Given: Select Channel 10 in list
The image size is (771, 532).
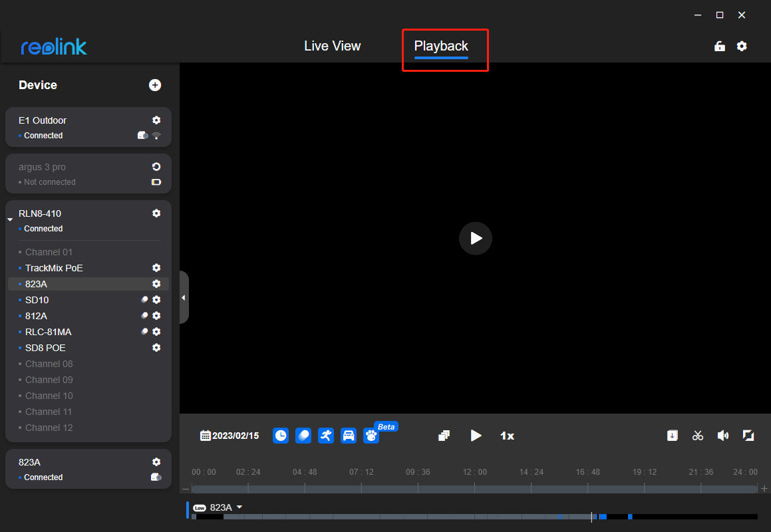Looking at the screenshot, I should coord(49,396).
